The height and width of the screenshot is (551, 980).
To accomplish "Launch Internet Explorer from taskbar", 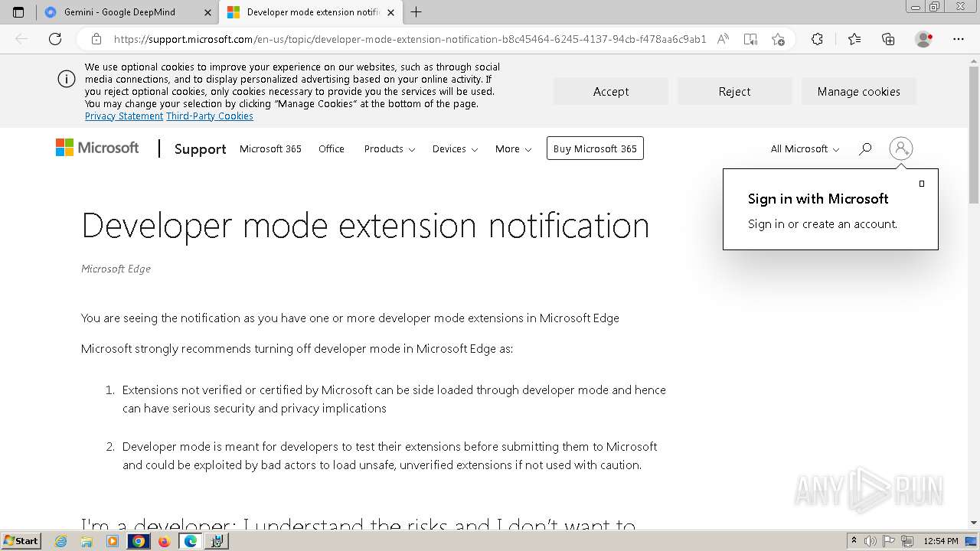I will click(60, 541).
